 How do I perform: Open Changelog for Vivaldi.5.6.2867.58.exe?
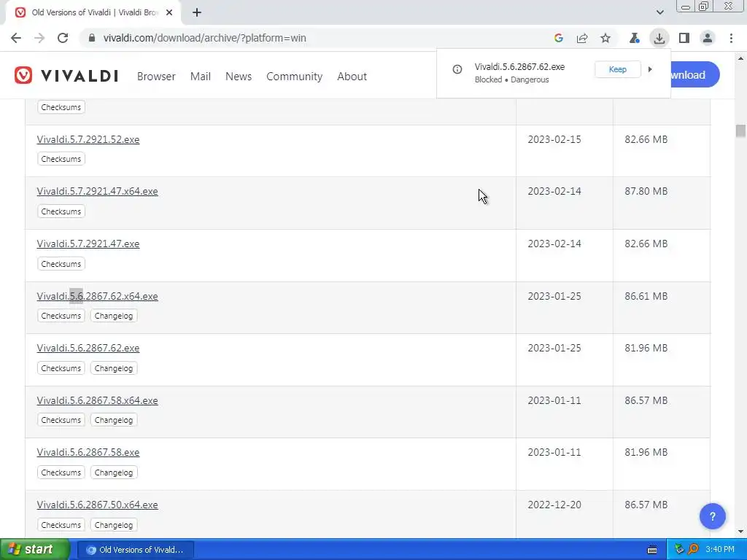click(114, 472)
